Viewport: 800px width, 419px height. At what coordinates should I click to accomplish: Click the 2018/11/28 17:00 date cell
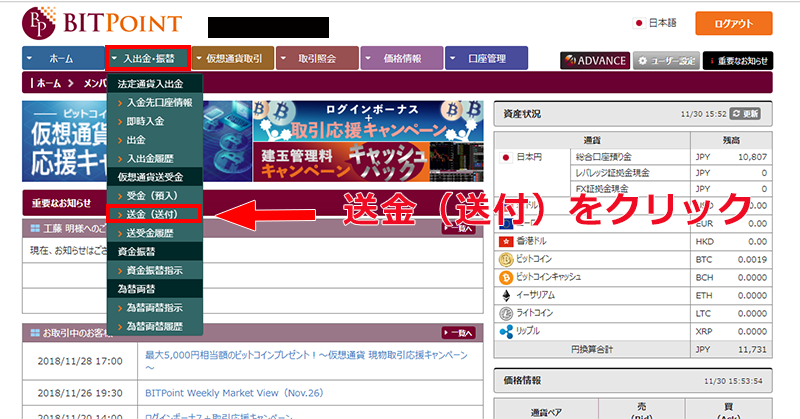point(80,361)
